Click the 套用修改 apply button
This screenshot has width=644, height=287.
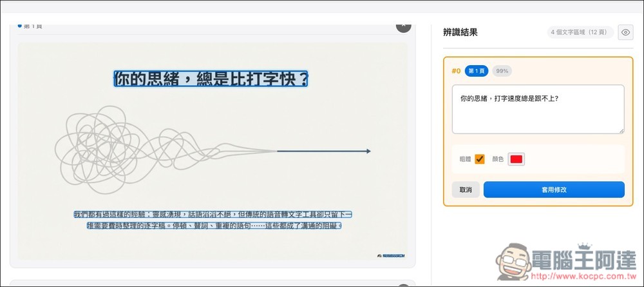pyautogui.click(x=554, y=190)
